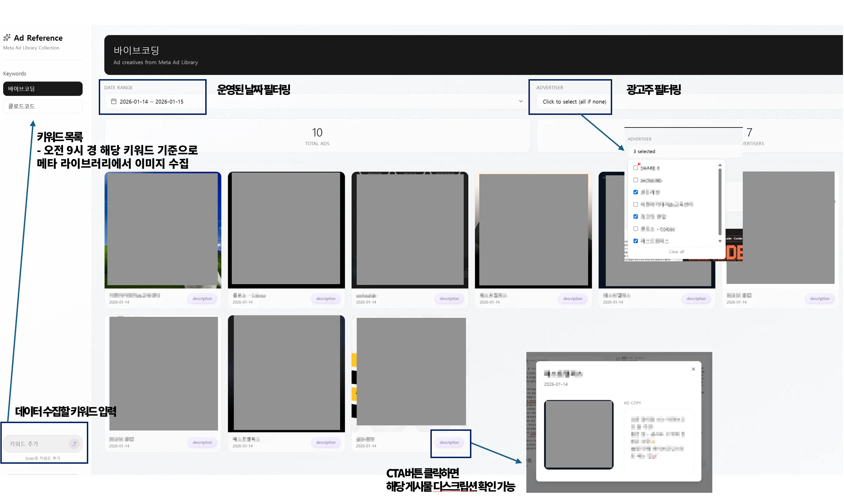844x504 pixels.
Task: Click description on first top-row ad card
Action: (202, 298)
